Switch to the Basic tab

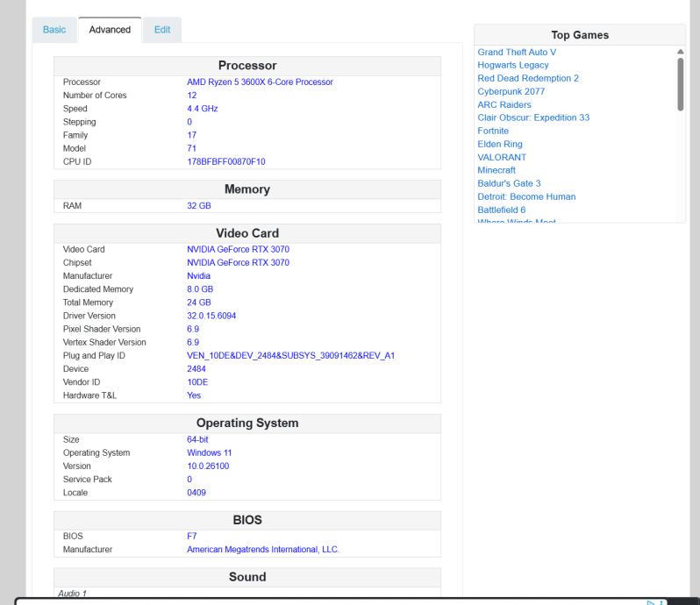(x=54, y=30)
